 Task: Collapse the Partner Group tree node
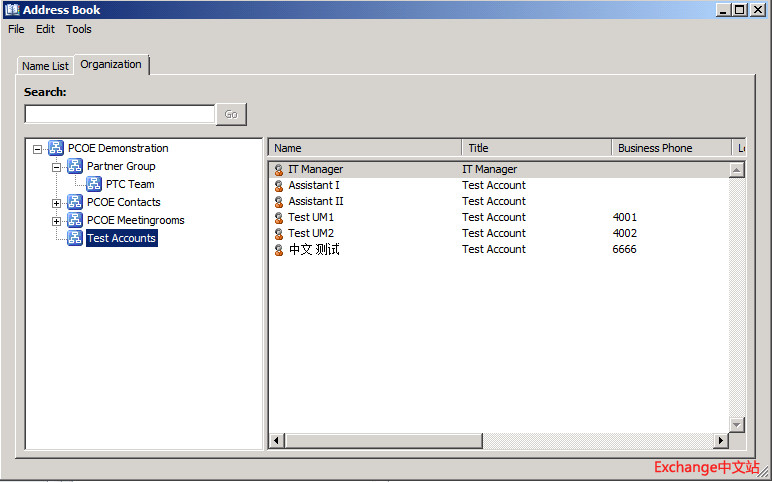coord(57,167)
